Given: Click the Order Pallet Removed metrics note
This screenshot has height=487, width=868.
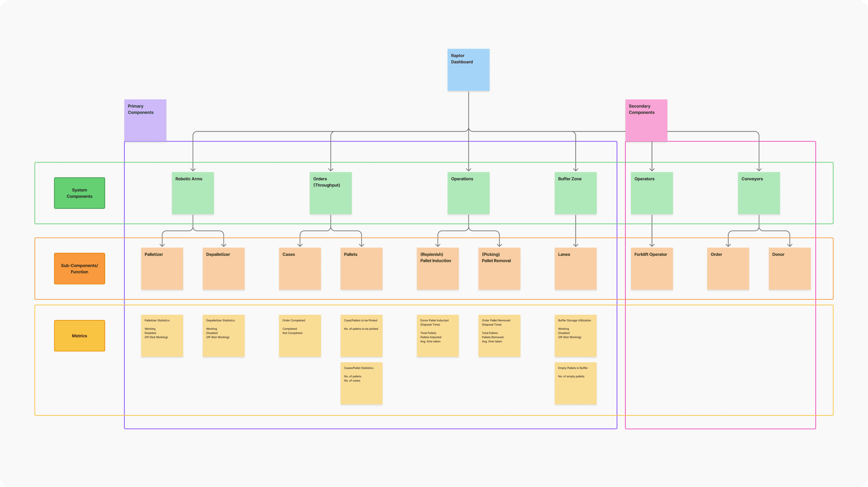Looking at the screenshot, I should 499,335.
